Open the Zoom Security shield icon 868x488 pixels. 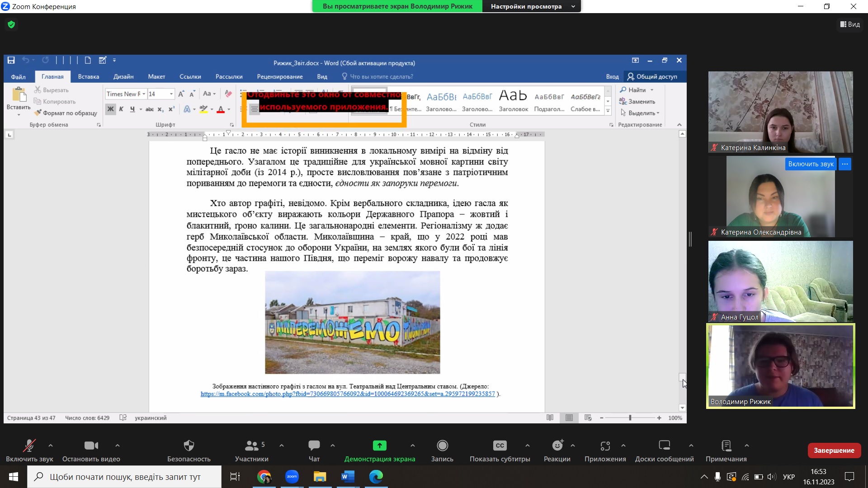pos(189,446)
